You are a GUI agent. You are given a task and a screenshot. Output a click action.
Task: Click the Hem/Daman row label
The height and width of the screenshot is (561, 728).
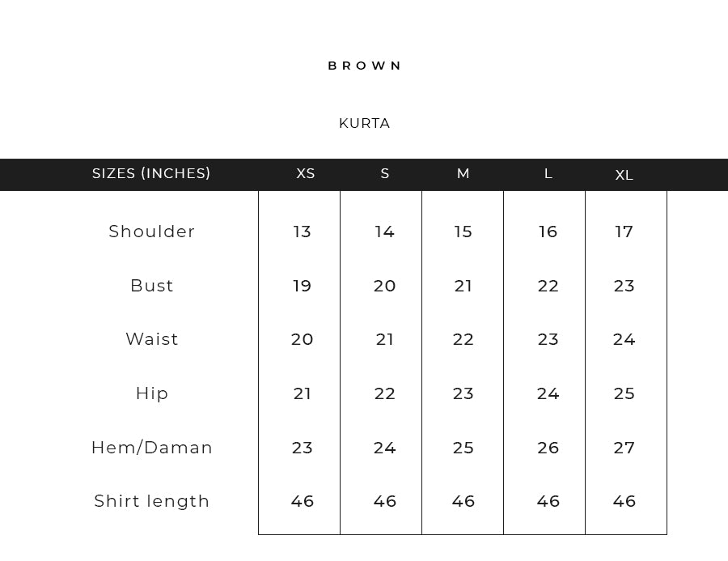click(152, 448)
